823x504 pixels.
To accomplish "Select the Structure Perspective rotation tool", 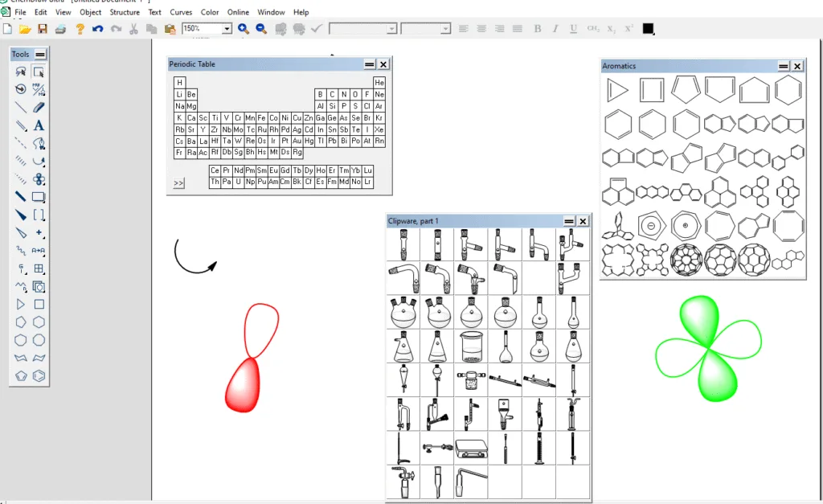I will [x=20, y=89].
